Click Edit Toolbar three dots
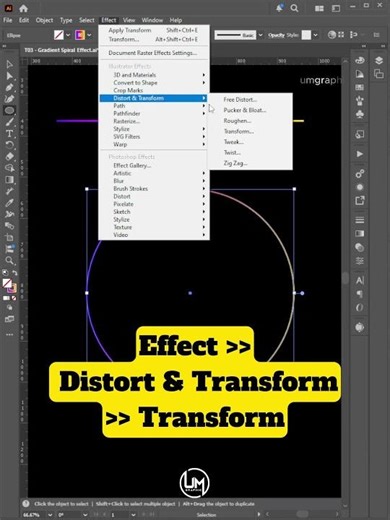390x520 pixels. pyautogui.click(x=9, y=334)
